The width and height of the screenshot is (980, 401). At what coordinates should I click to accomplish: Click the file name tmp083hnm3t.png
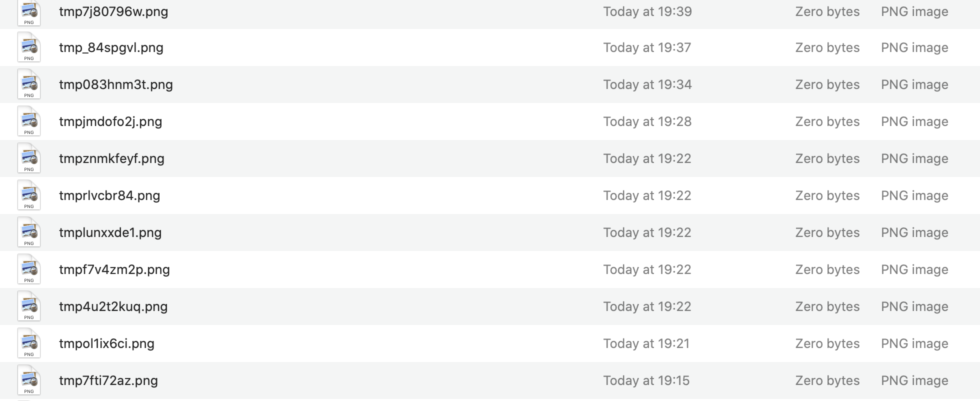coord(116,84)
